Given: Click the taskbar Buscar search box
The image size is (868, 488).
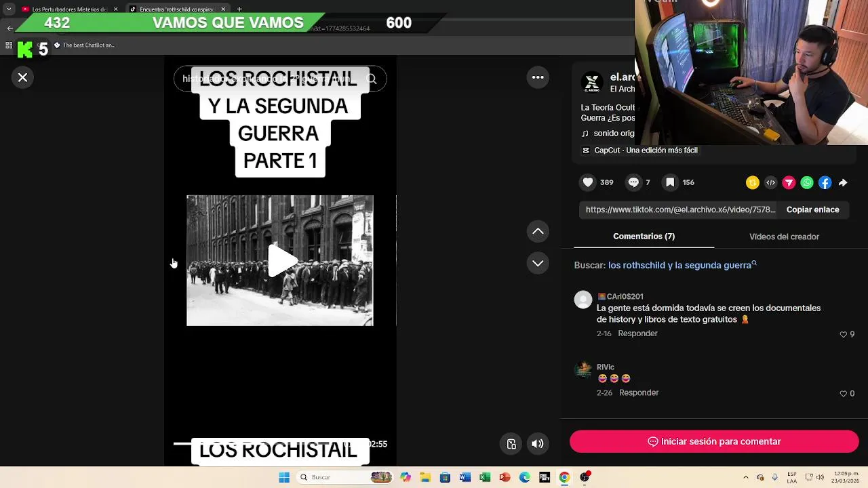Looking at the screenshot, I should (x=345, y=477).
